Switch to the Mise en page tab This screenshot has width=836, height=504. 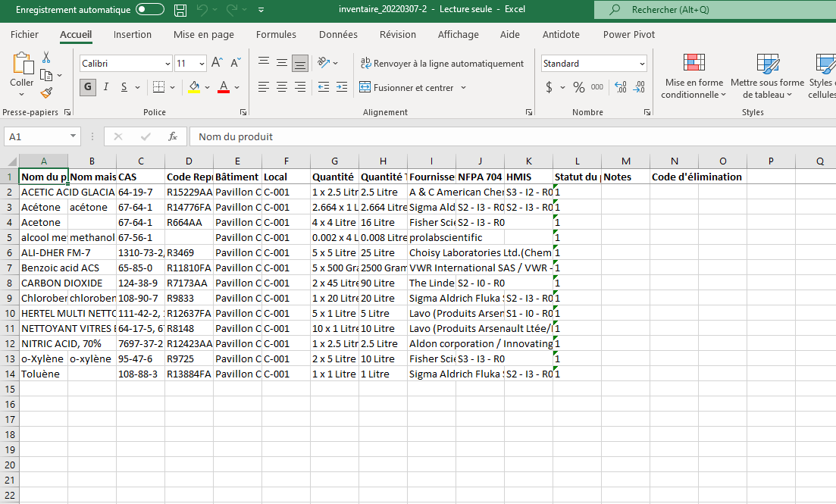[204, 35]
